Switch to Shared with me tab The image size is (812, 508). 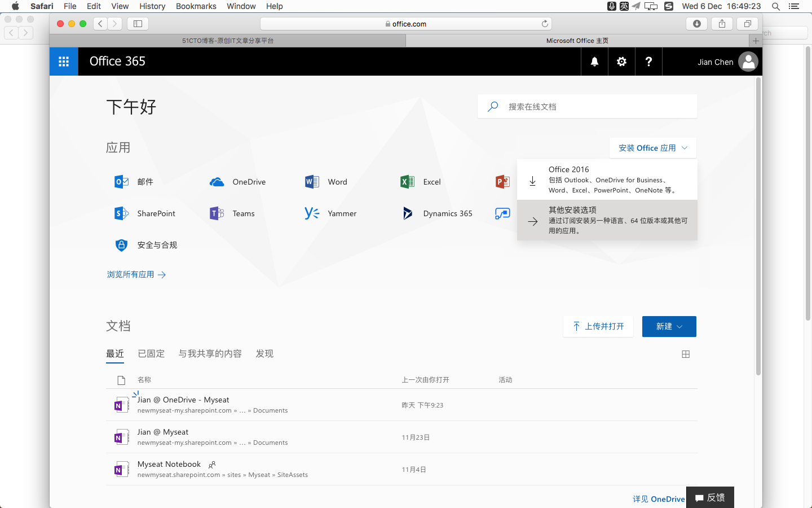point(210,354)
